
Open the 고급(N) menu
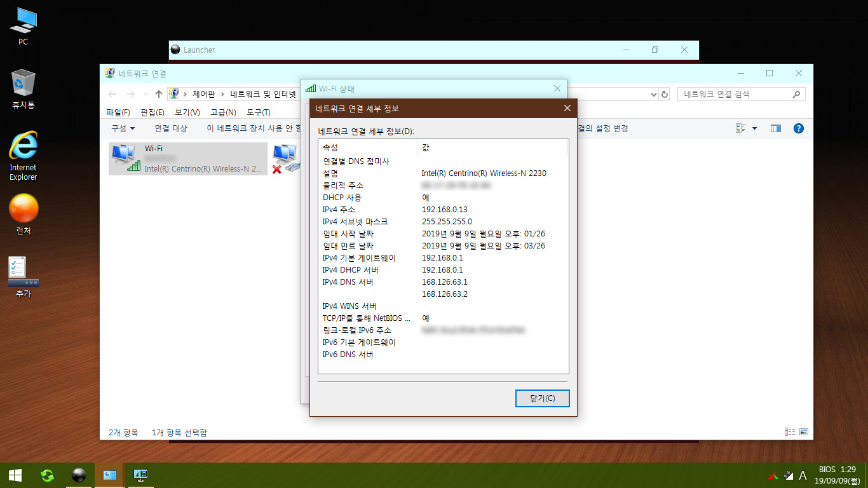[x=223, y=112]
